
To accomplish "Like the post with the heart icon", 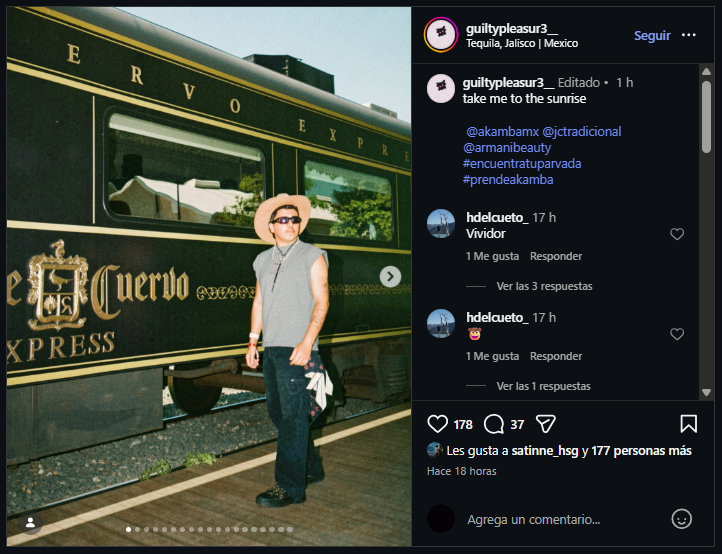I will tap(437, 424).
